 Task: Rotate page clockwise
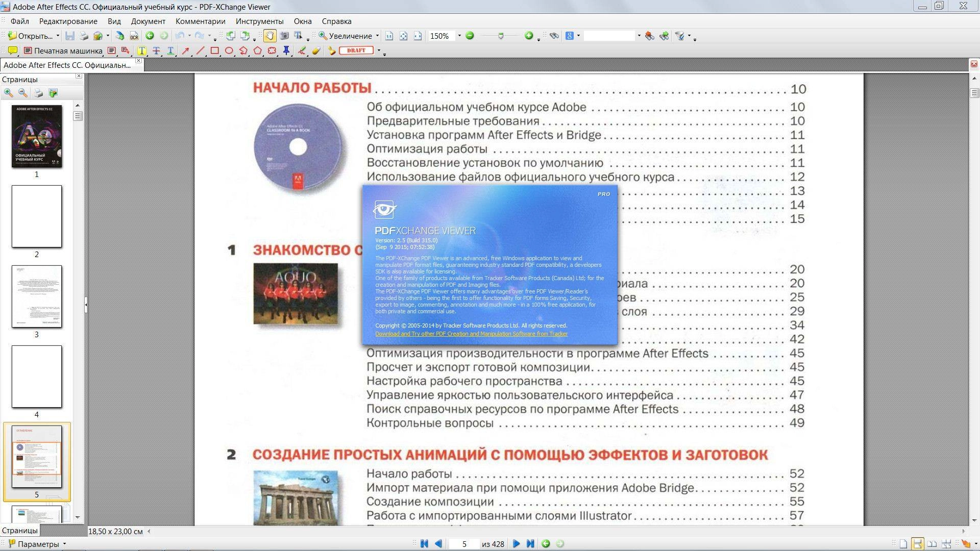pos(245,36)
